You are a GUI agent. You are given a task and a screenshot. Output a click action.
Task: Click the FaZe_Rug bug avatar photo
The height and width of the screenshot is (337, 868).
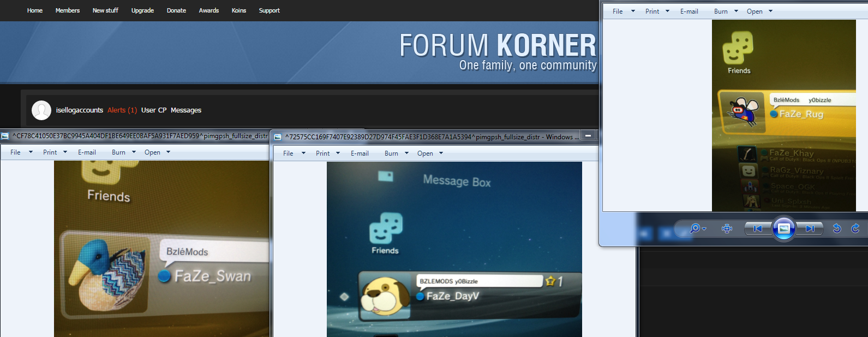743,112
